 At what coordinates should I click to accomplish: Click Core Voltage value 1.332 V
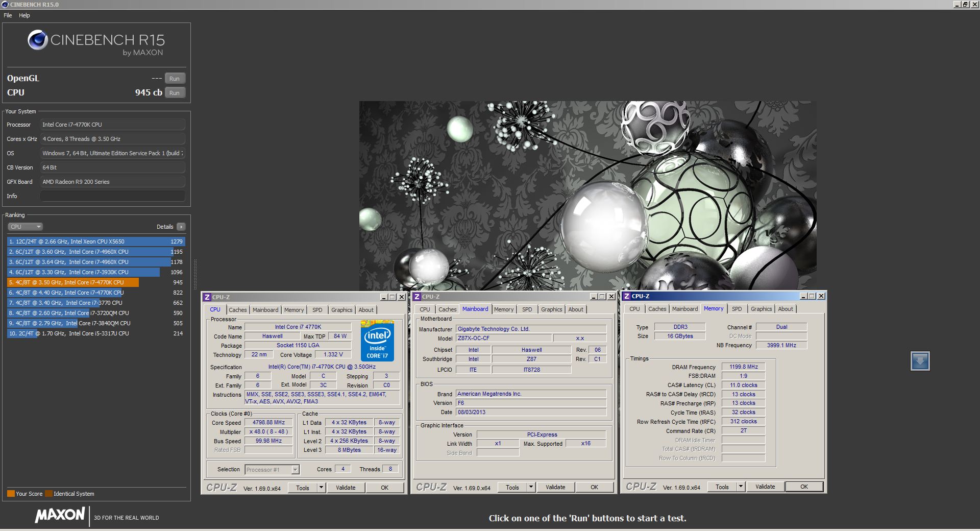[x=333, y=354]
